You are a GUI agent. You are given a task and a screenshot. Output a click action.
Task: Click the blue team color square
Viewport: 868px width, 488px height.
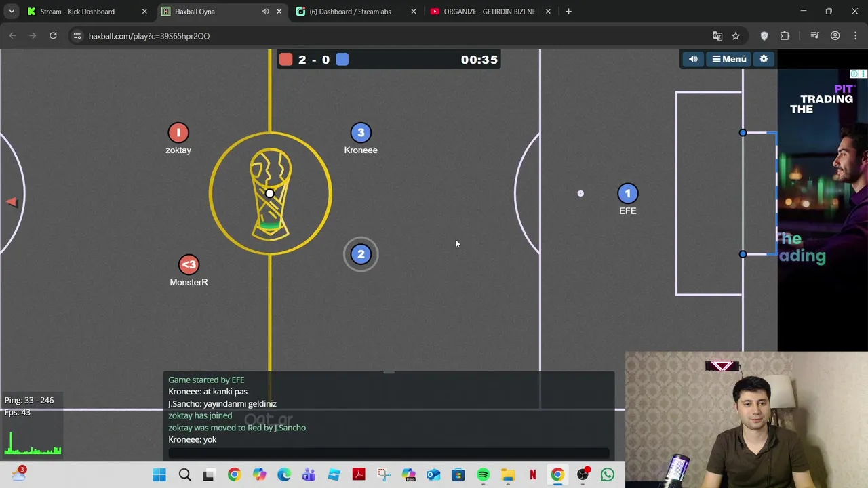[x=342, y=60]
